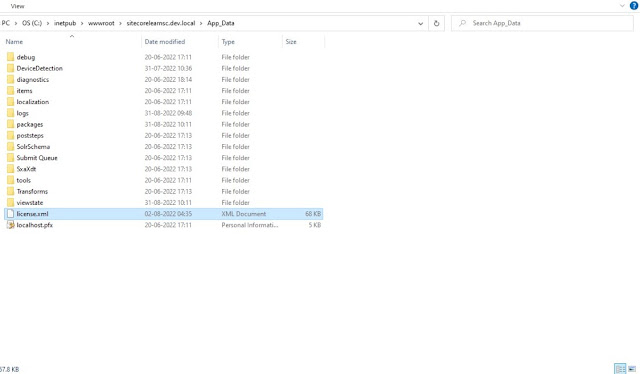Image resolution: width=640 pixels, height=374 pixels.
Task: Sort files by Size column
Action: point(291,42)
